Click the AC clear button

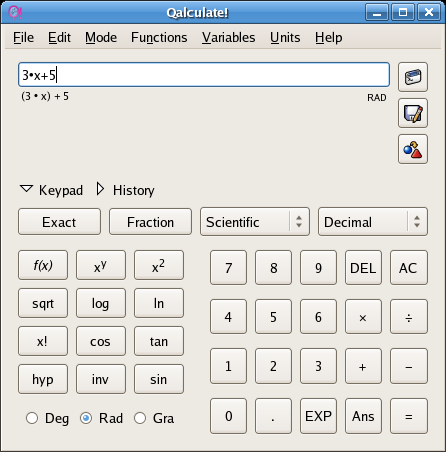(x=409, y=268)
